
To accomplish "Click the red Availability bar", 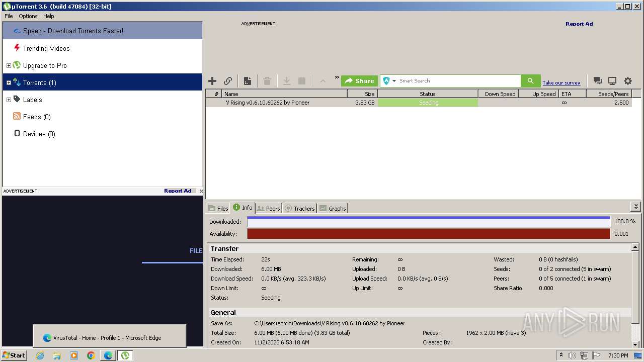I will pyautogui.click(x=429, y=234).
